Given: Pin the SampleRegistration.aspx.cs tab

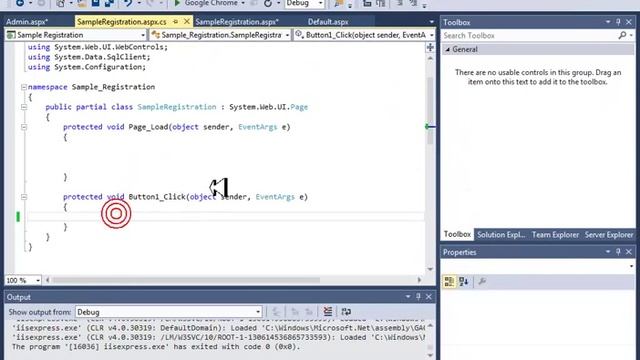Looking at the screenshot, I should (x=175, y=22).
